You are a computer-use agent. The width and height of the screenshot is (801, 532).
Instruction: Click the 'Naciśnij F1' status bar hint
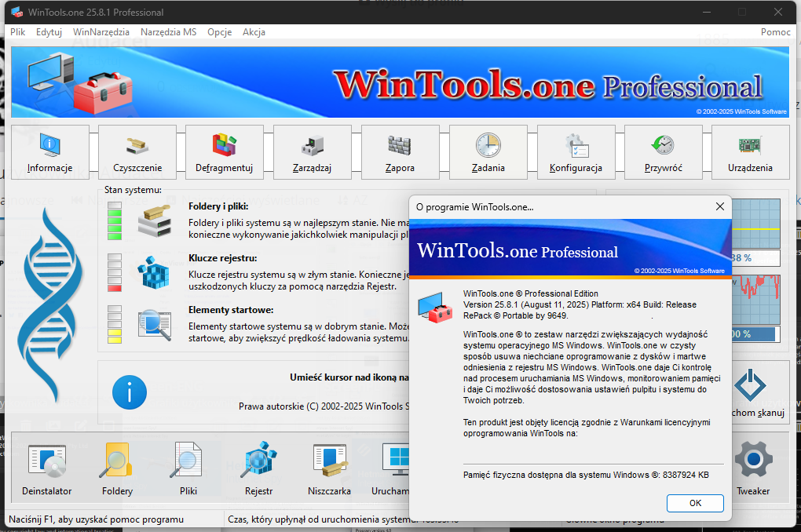coord(96,519)
